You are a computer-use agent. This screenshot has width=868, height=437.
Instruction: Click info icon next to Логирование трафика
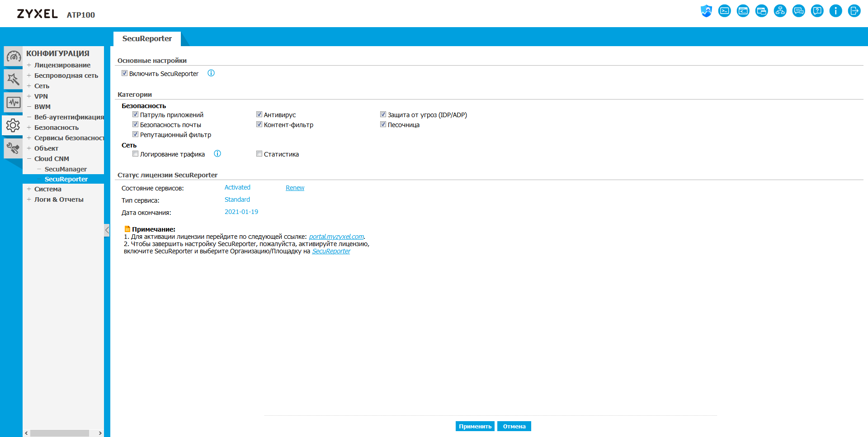click(x=217, y=154)
